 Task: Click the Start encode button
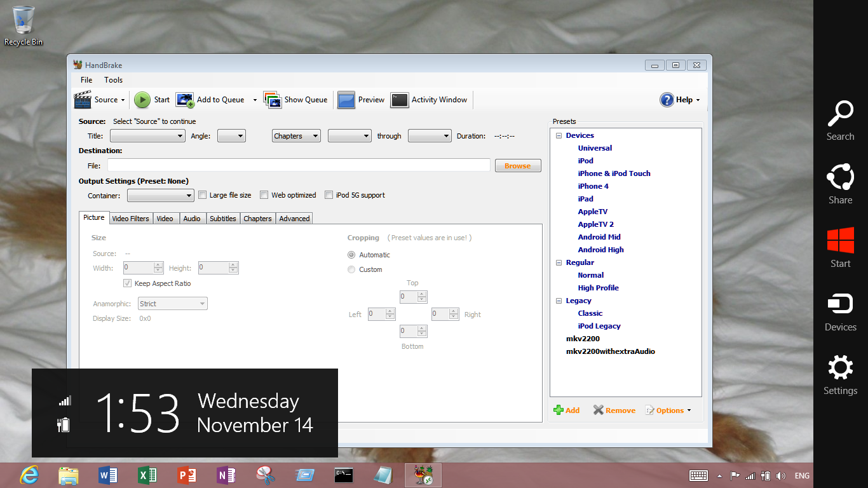tap(152, 100)
